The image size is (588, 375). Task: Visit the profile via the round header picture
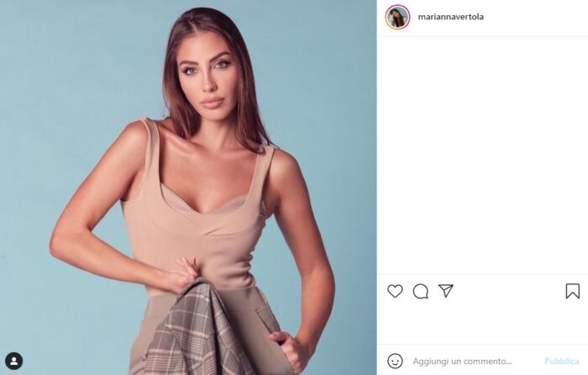click(x=397, y=17)
